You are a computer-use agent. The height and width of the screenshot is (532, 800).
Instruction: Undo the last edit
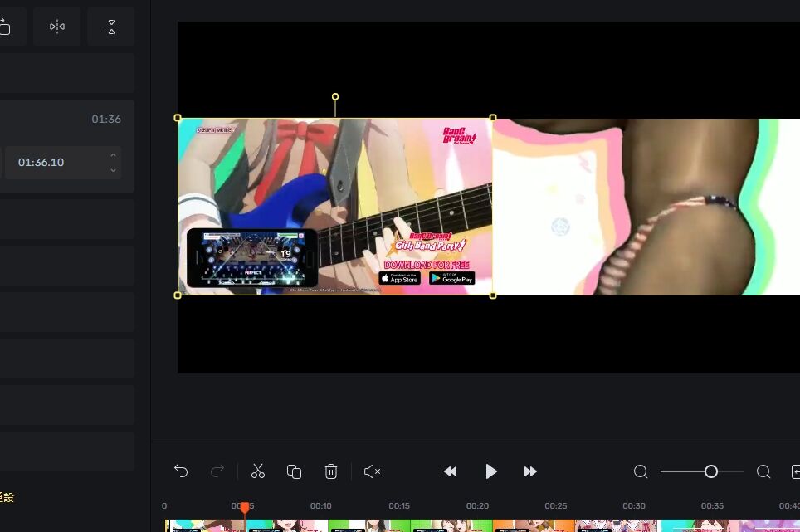pyautogui.click(x=181, y=471)
